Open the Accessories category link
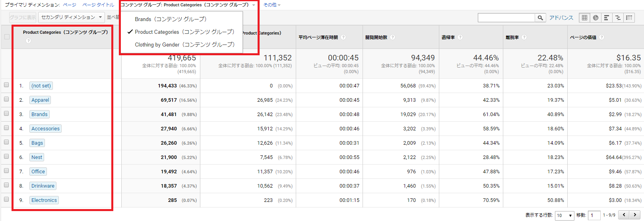Screen dimensions: 644x221 click(45, 129)
